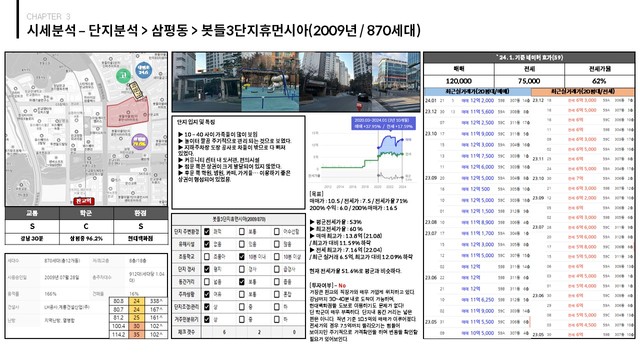Click the 매매 12억 2,000 transaction link
Viewport: 640px width, 360px height.
[478, 100]
